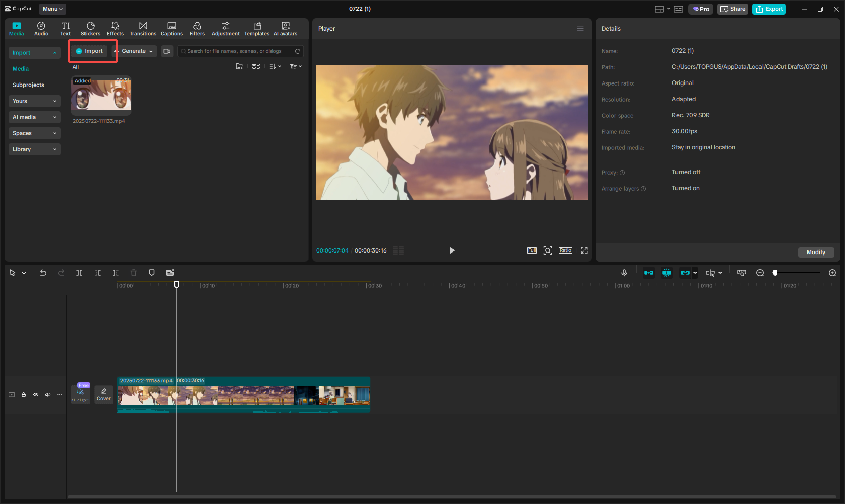Split the clip at the playhead
This screenshot has width=845, height=504.
pyautogui.click(x=79, y=272)
